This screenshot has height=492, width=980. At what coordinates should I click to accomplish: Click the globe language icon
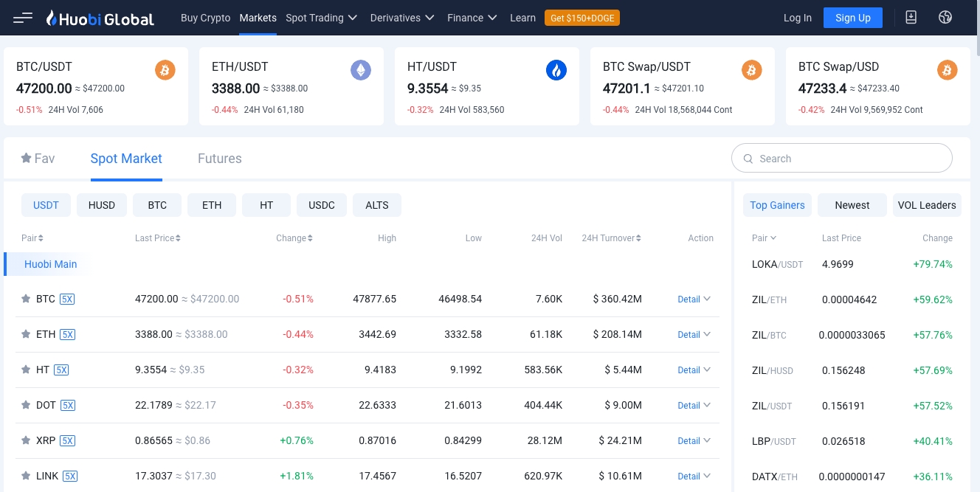(x=945, y=18)
